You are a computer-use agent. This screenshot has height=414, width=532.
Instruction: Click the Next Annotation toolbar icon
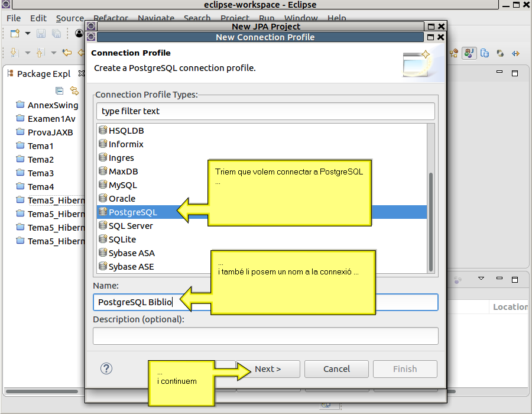[x=14, y=53]
